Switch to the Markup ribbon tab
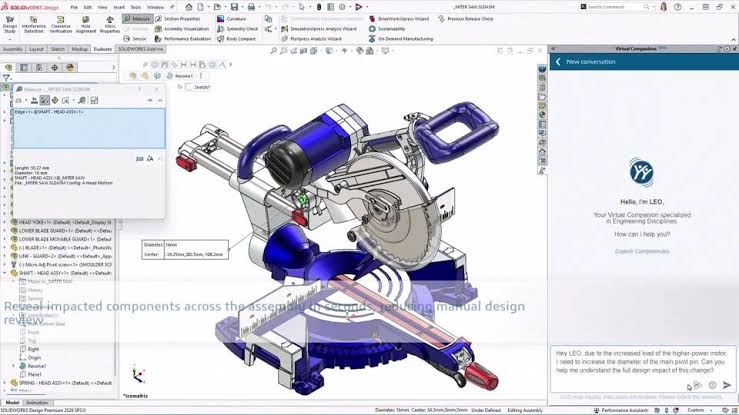739x415 pixels. pos(79,49)
